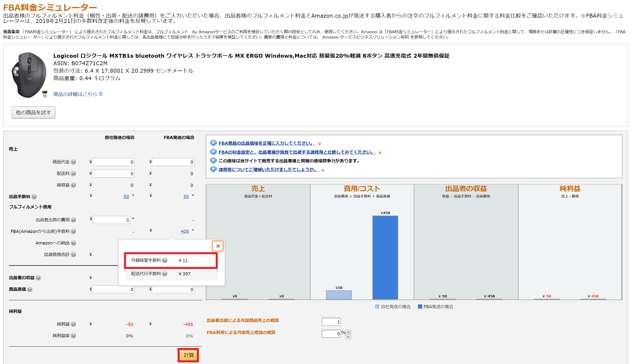Expand the 諸費用について tip chevron
This screenshot has width=634, height=364.
323,170
